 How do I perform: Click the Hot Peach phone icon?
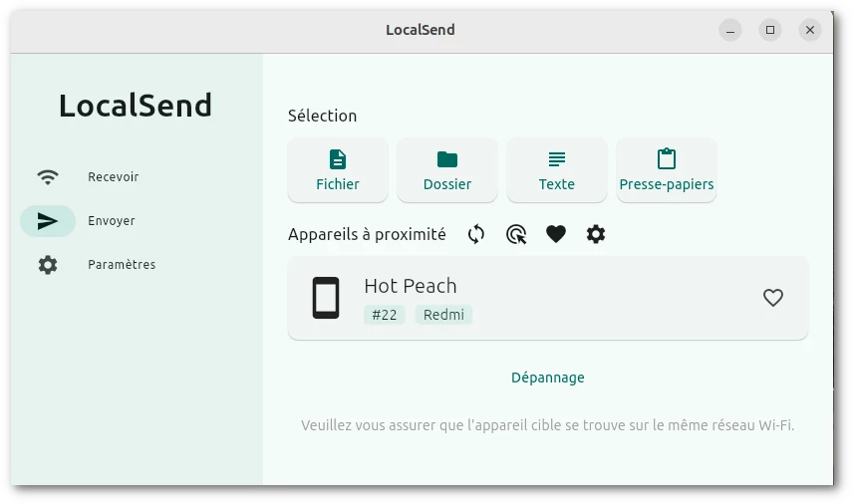[x=325, y=298]
